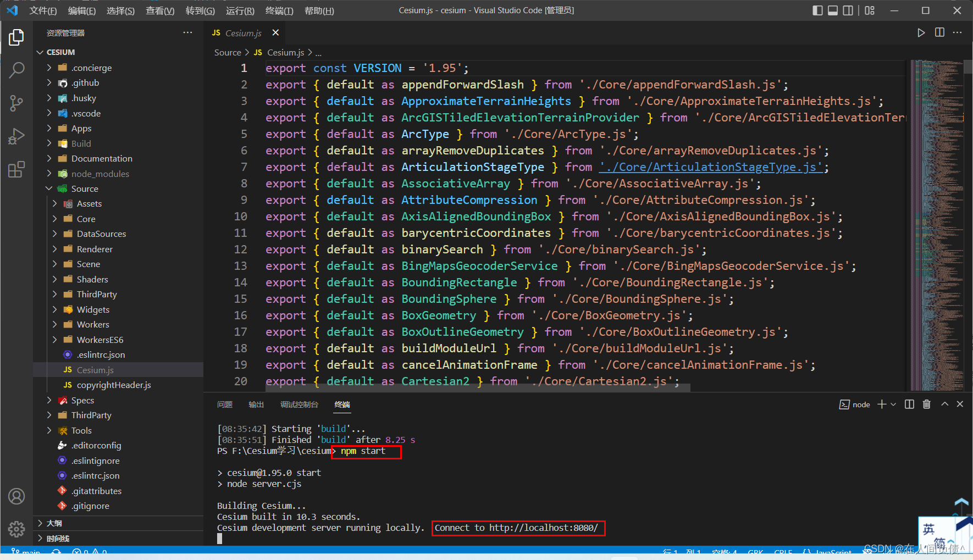Image resolution: width=973 pixels, height=560 pixels.
Task: Kill the terminal with trash icon
Action: 927,404
